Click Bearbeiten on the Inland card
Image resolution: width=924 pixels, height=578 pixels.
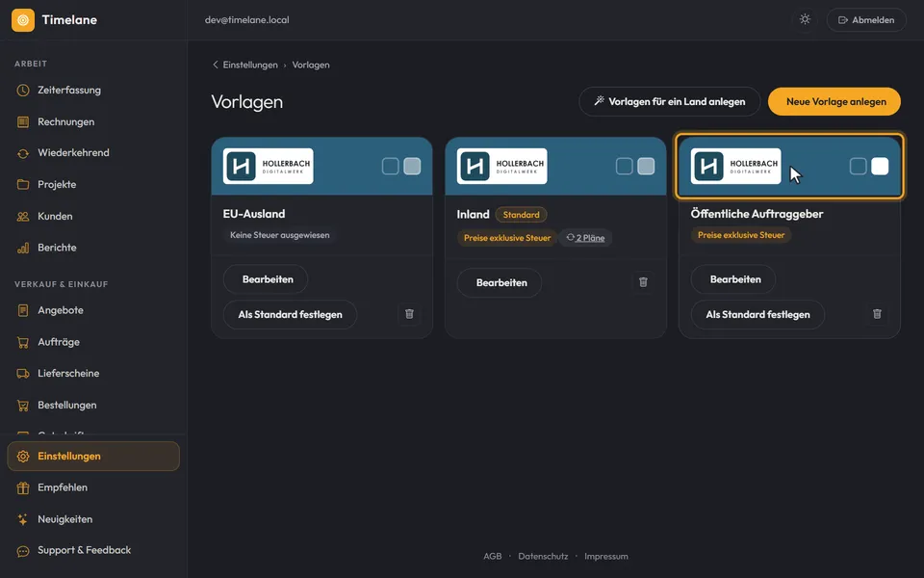click(x=500, y=283)
